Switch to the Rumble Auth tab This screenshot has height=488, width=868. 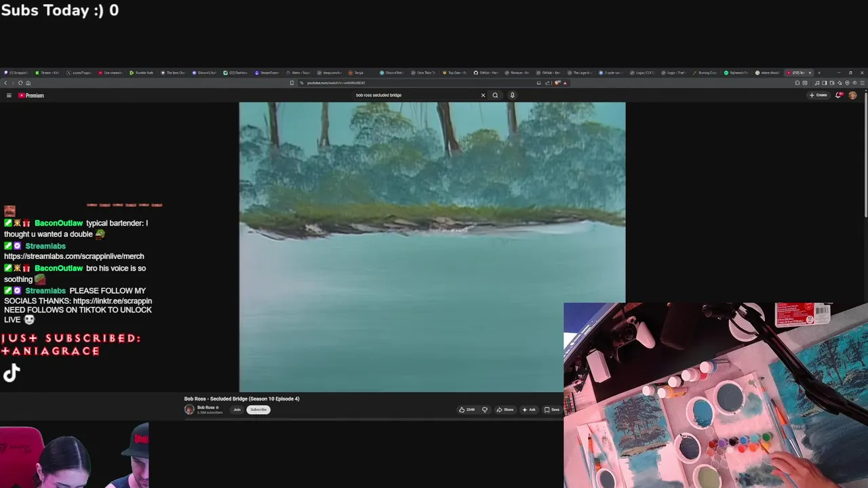tap(142, 73)
